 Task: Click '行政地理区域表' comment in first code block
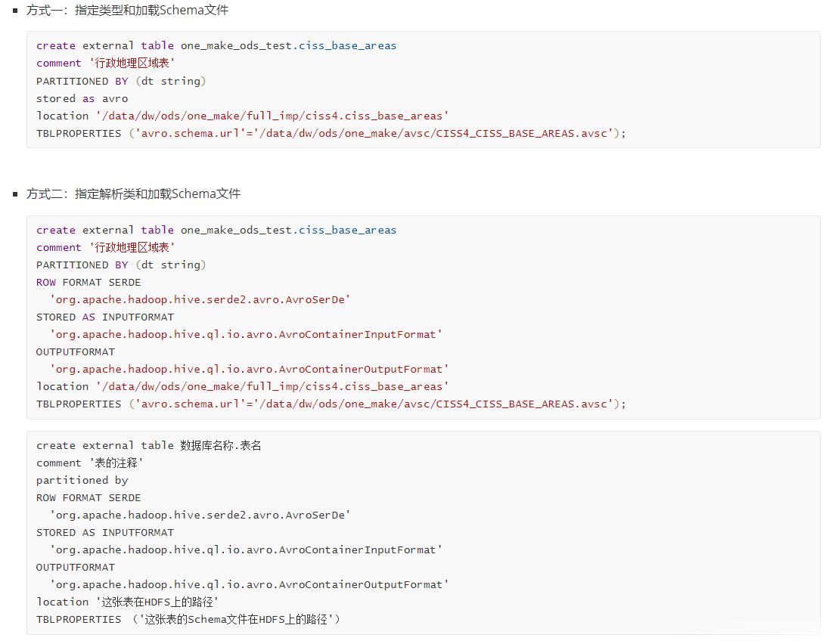tap(132, 63)
